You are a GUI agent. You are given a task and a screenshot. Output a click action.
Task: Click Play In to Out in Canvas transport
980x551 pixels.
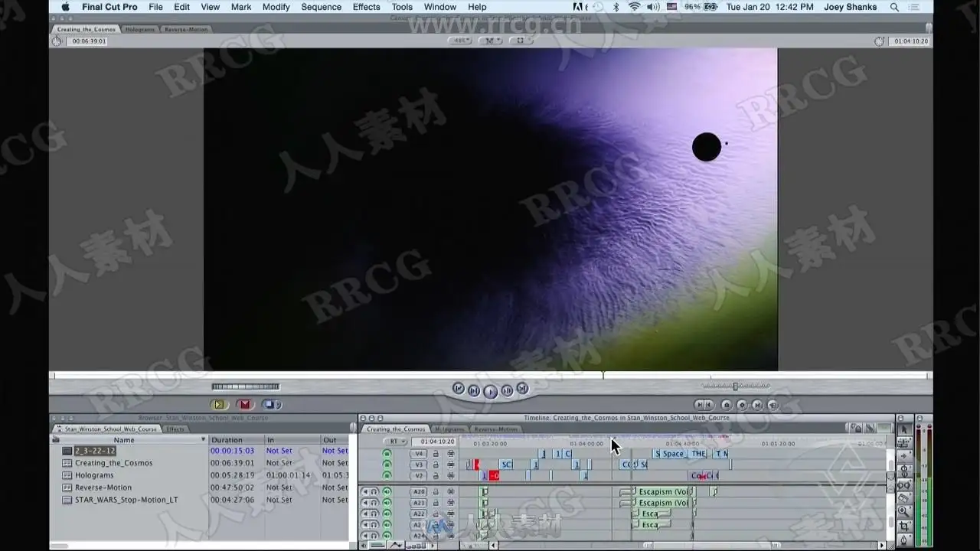click(474, 391)
